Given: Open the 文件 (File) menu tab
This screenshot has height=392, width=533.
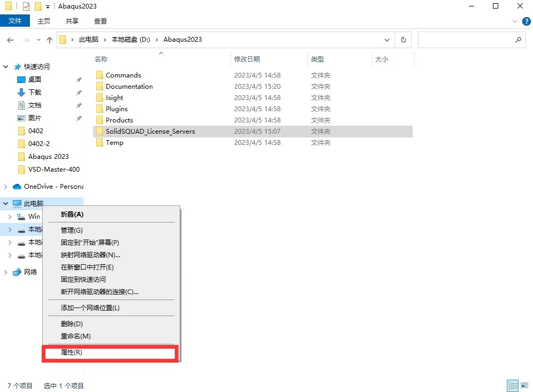Looking at the screenshot, I should 15,21.
